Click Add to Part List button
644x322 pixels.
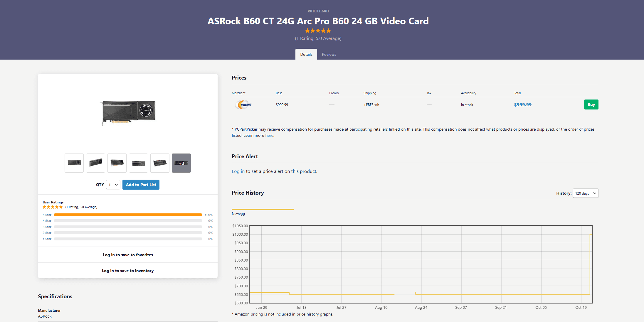[141, 185]
